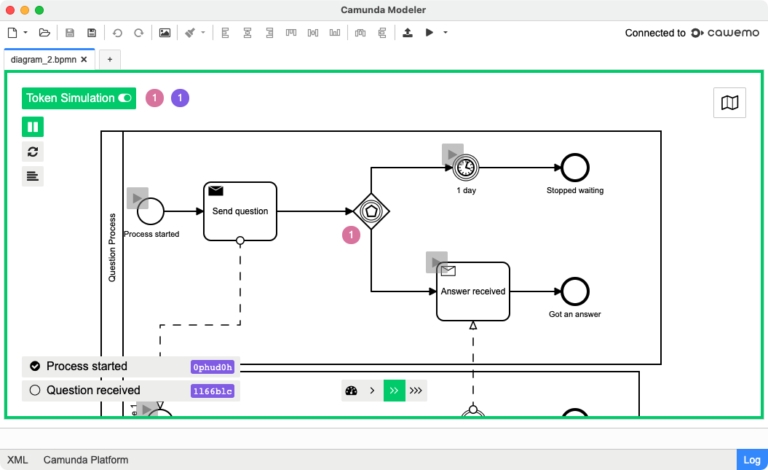Align selected elements to the right
768x470 pixels.
tap(269, 33)
